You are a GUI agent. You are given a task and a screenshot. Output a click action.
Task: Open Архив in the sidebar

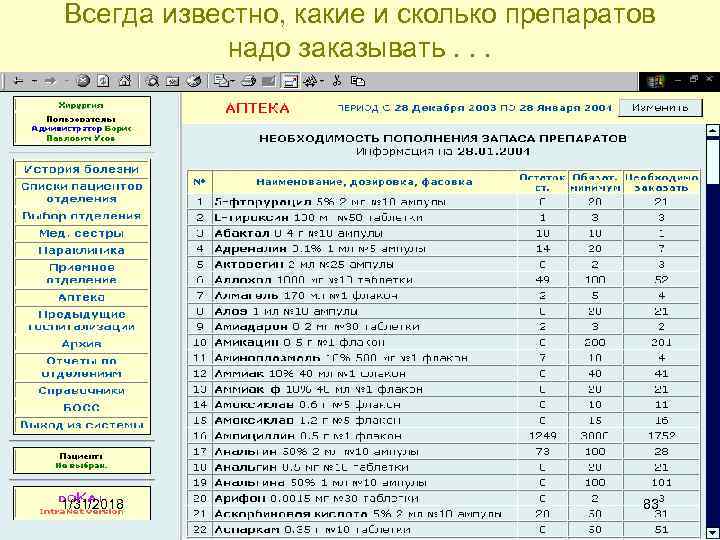[x=81, y=343]
